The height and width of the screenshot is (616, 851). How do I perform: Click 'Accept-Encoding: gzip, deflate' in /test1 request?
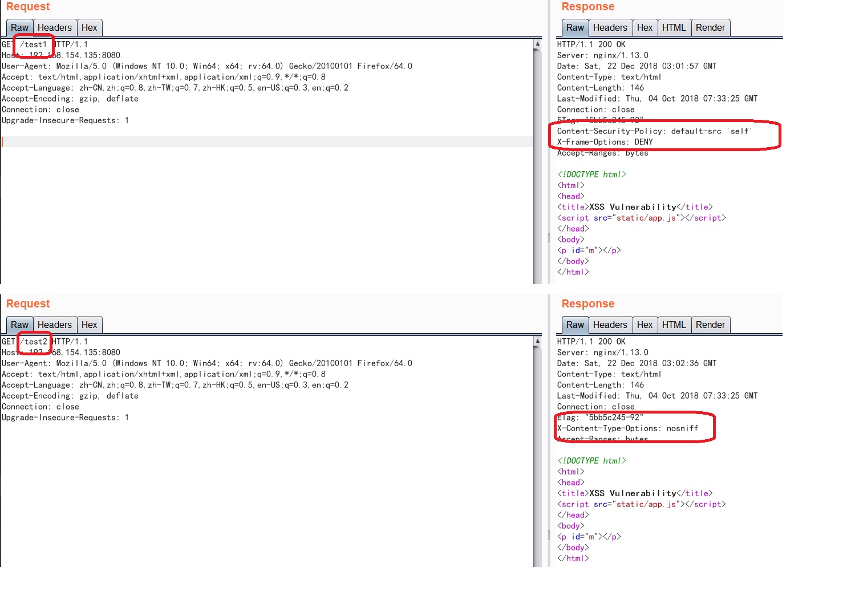coord(70,99)
